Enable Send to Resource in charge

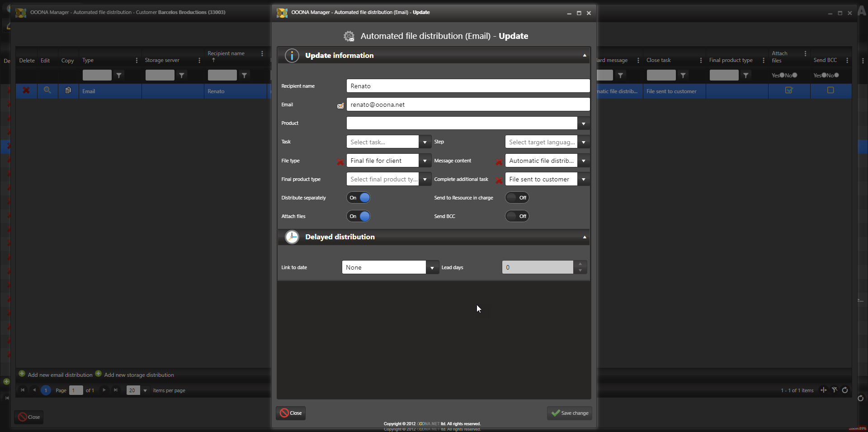coord(517,198)
